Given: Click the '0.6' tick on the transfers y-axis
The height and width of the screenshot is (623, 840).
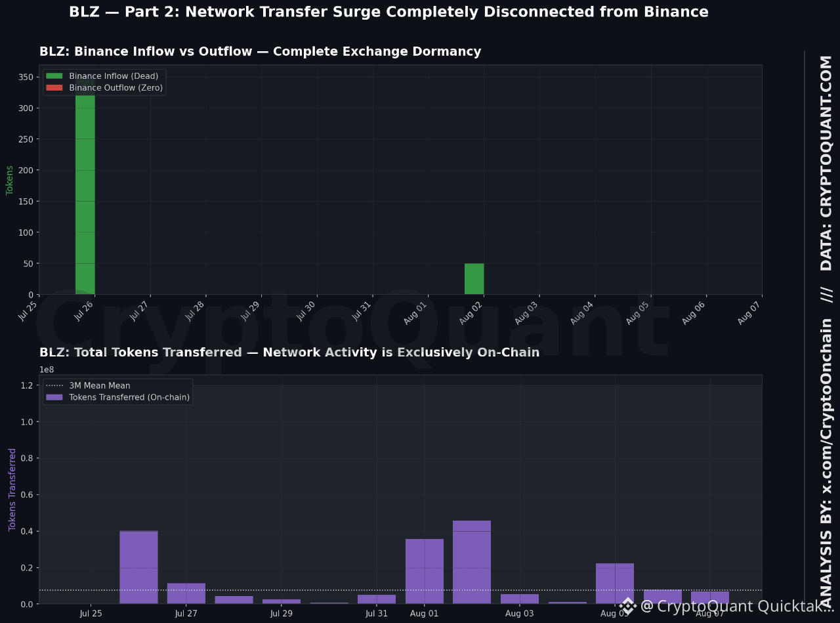Looking at the screenshot, I should (27, 494).
